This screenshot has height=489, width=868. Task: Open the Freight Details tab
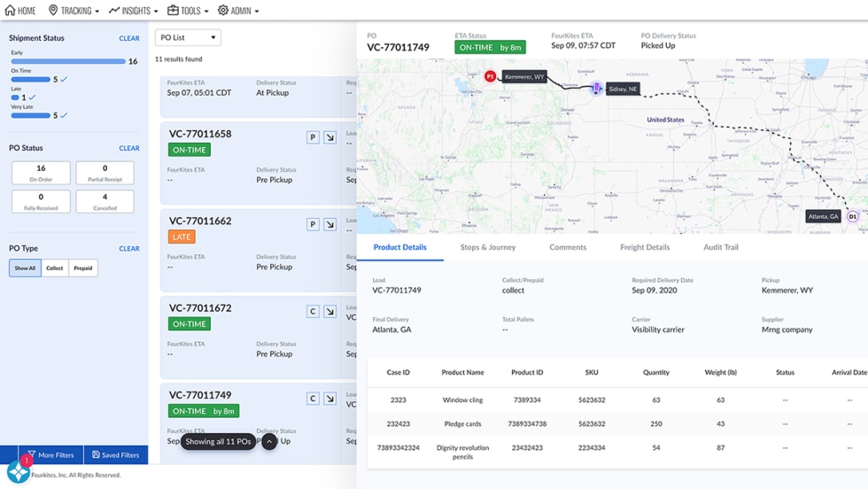pyautogui.click(x=644, y=247)
